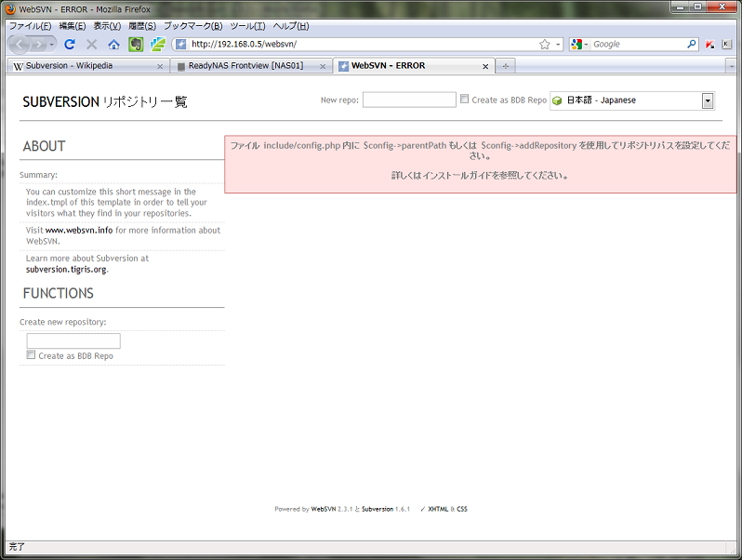This screenshot has width=742, height=560.
Task: Open the XHTML validation link in footer
Action: pyautogui.click(x=438, y=510)
